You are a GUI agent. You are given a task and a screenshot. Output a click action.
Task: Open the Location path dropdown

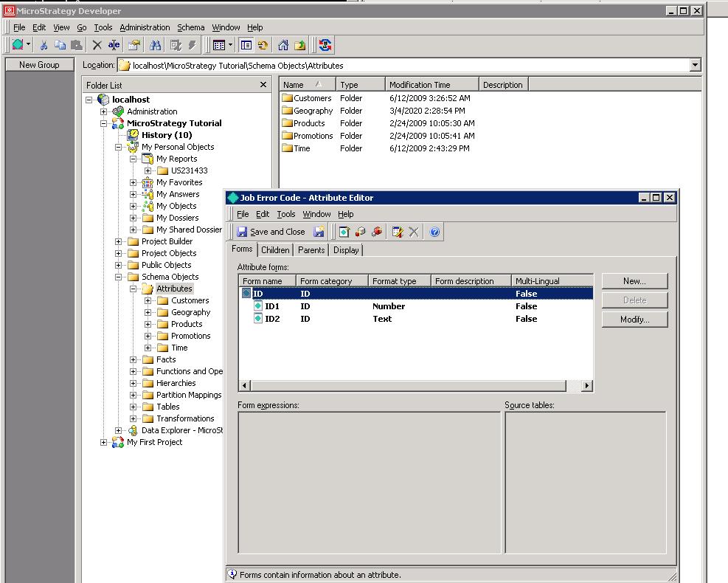(695, 65)
